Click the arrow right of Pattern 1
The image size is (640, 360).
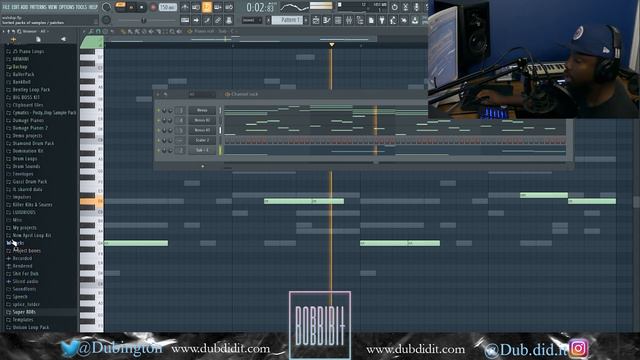point(306,20)
